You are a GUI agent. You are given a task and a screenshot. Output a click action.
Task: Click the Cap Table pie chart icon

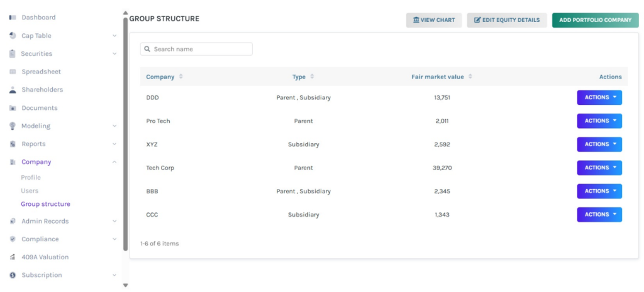[13, 36]
